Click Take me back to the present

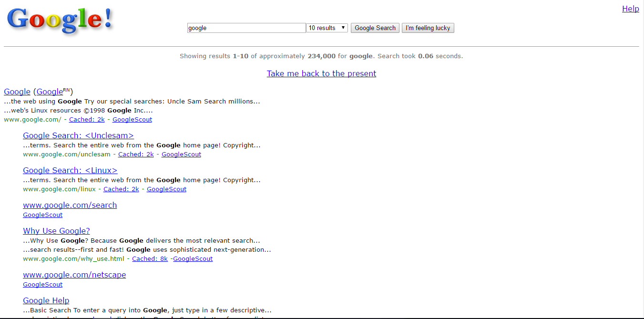click(x=321, y=73)
